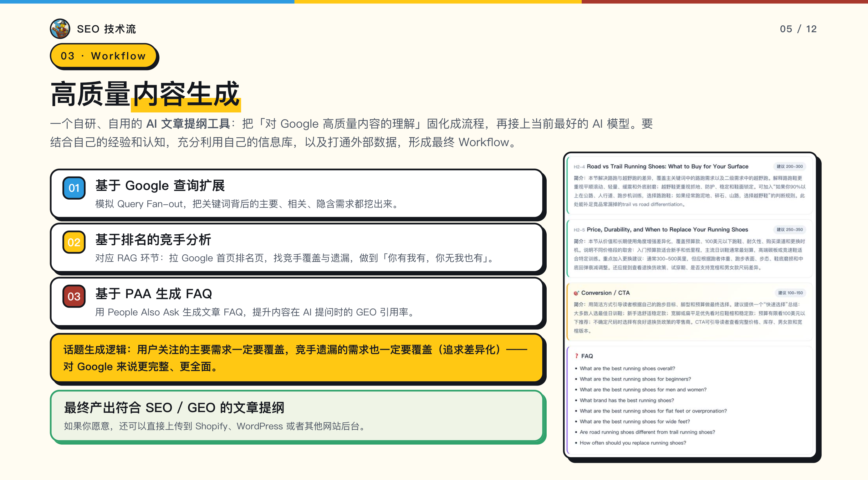The width and height of the screenshot is (868, 480).
Task: Click the red 03 number badge
Action: click(74, 296)
